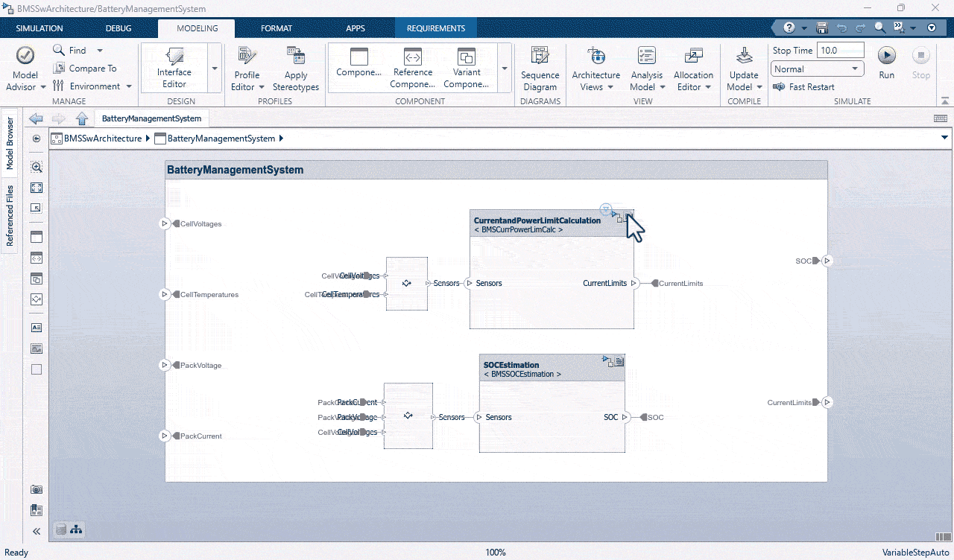The width and height of the screenshot is (954, 560).
Task: Go up to parent with the up arrow
Action: [82, 118]
